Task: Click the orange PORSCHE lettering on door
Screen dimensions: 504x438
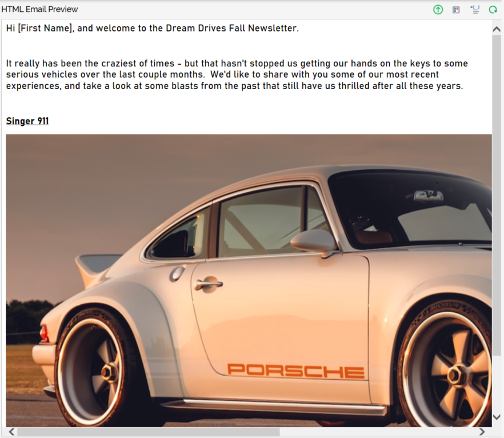Action: click(296, 371)
